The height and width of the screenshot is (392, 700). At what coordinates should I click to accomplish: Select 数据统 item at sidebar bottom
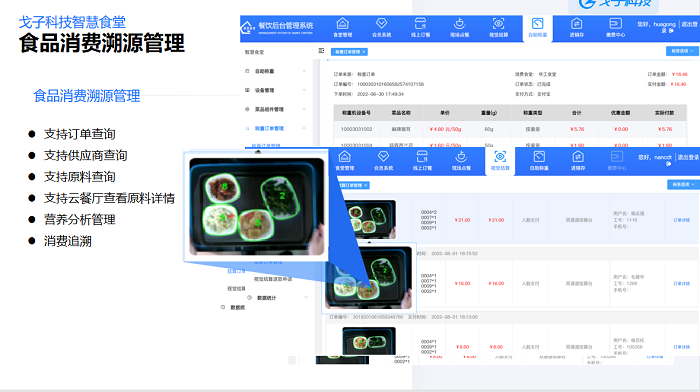pos(238,307)
